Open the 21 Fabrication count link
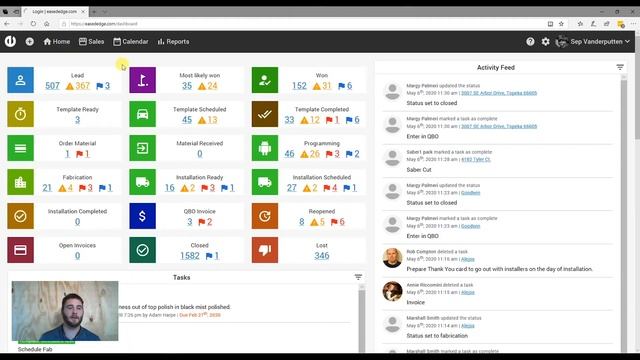 pos(47,188)
